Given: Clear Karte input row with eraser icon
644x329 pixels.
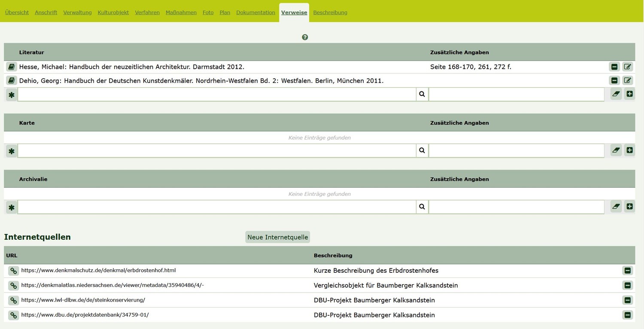Looking at the screenshot, I should (x=616, y=150).
